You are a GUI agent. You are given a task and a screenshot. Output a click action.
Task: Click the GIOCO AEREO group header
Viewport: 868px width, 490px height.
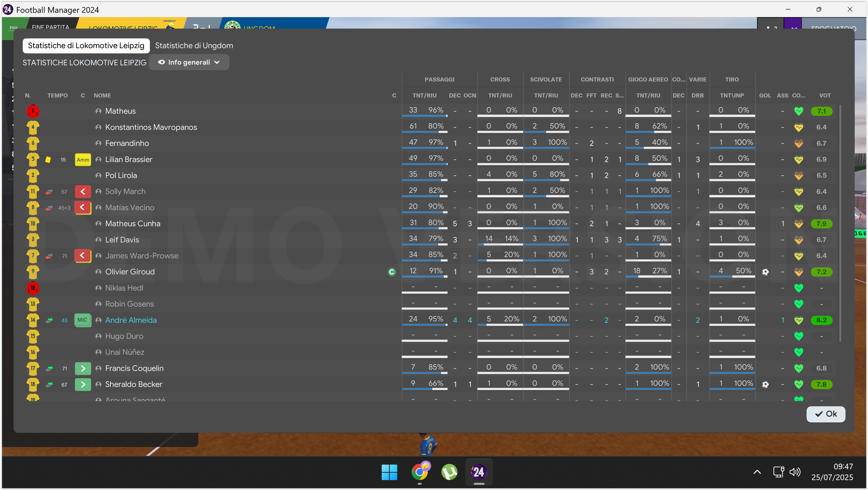(x=648, y=79)
